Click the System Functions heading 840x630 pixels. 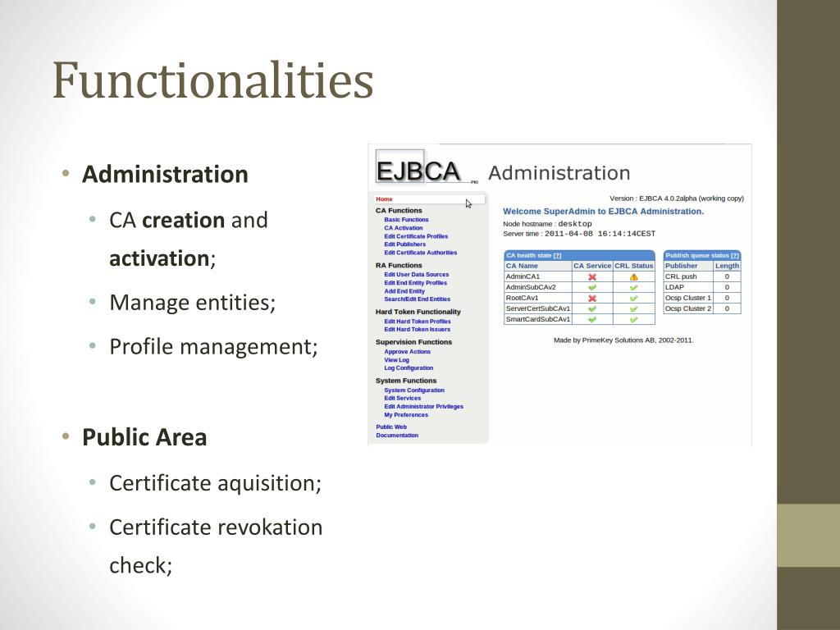(406, 381)
